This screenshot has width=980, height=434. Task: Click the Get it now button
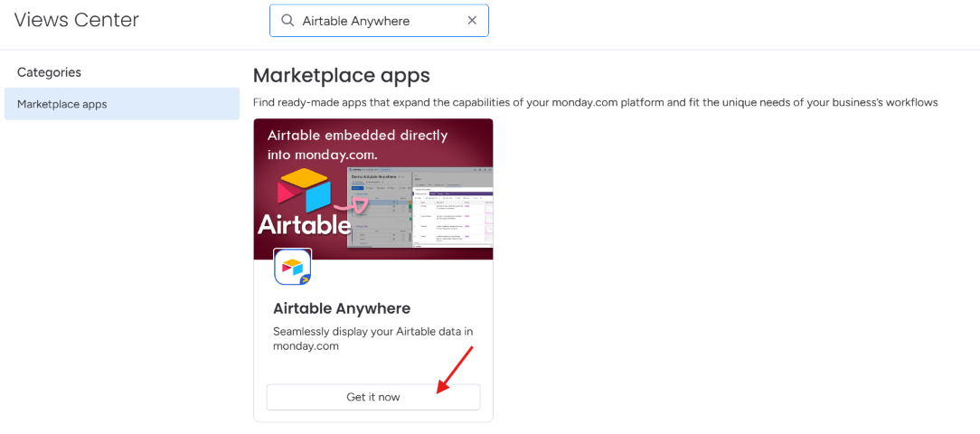click(x=373, y=397)
